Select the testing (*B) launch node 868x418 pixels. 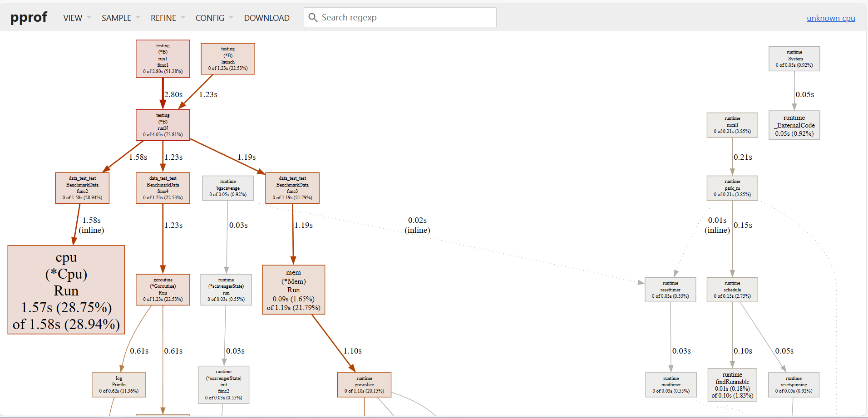[x=228, y=59]
